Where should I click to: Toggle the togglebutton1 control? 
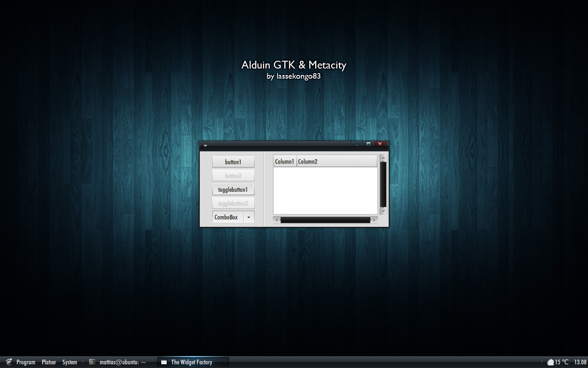[x=233, y=190]
